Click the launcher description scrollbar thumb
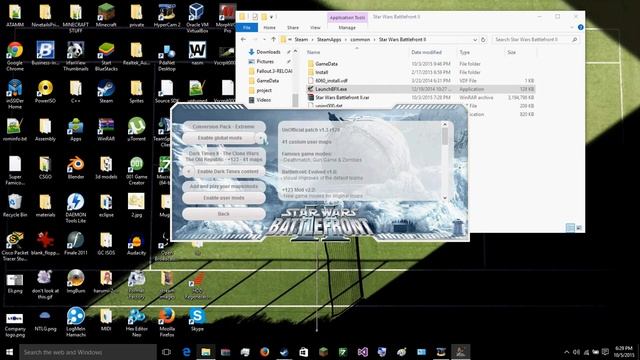 (445, 136)
